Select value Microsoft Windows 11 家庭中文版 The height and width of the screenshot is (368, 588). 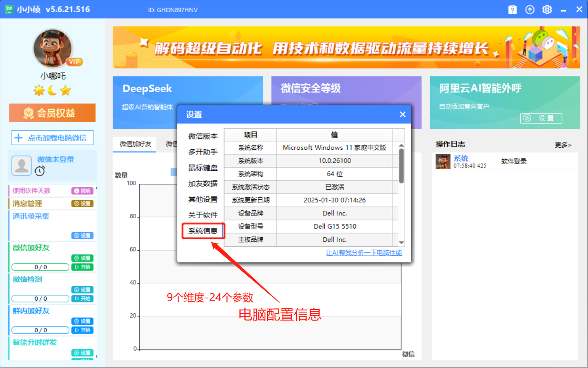pyautogui.click(x=334, y=148)
